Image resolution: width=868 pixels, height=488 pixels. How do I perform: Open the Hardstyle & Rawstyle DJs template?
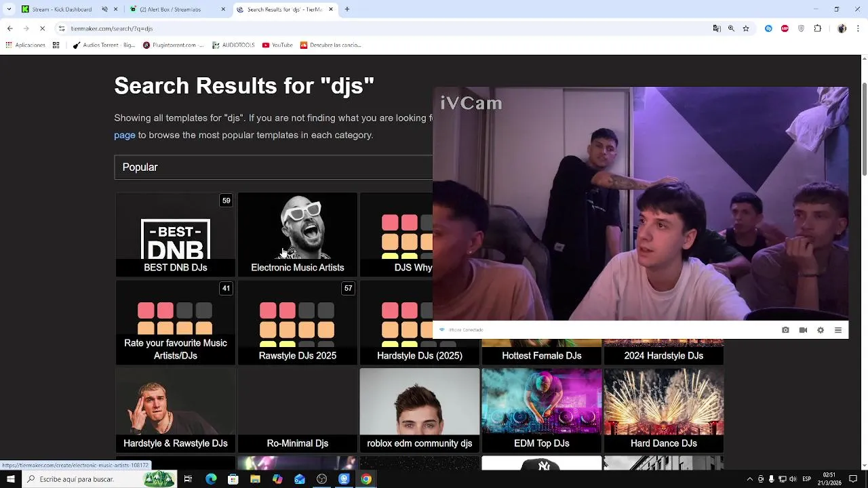176,410
